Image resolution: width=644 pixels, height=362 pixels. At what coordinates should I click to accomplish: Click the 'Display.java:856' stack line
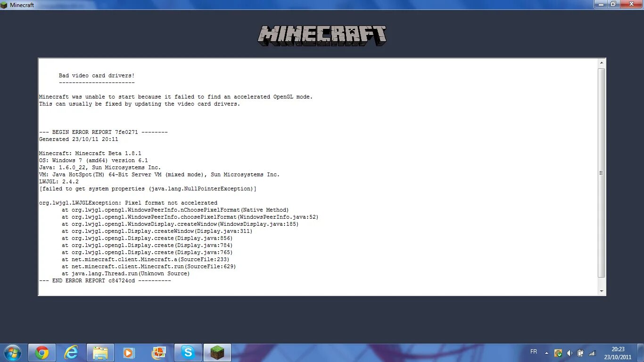point(147,238)
